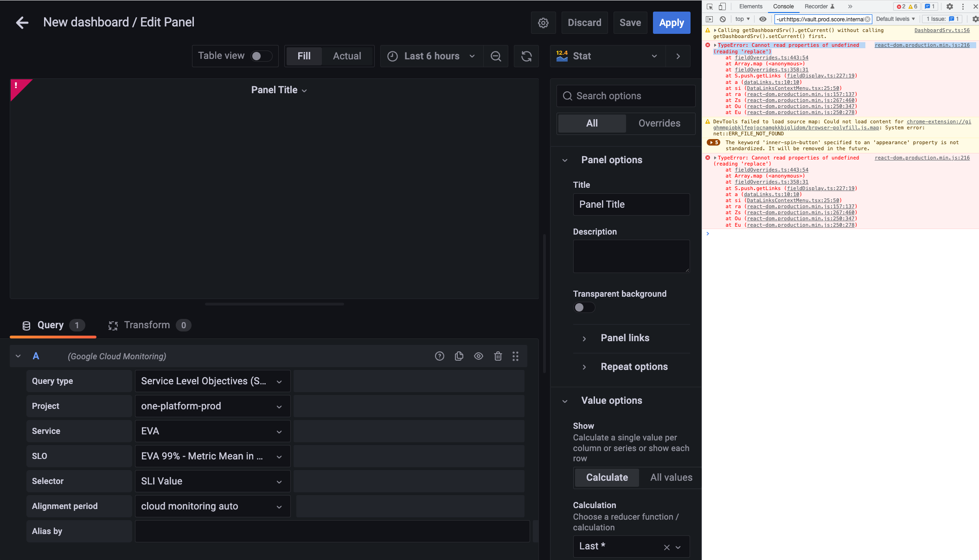Enable Transparent background switch
Viewport: 979px width, 560px height.
584,307
